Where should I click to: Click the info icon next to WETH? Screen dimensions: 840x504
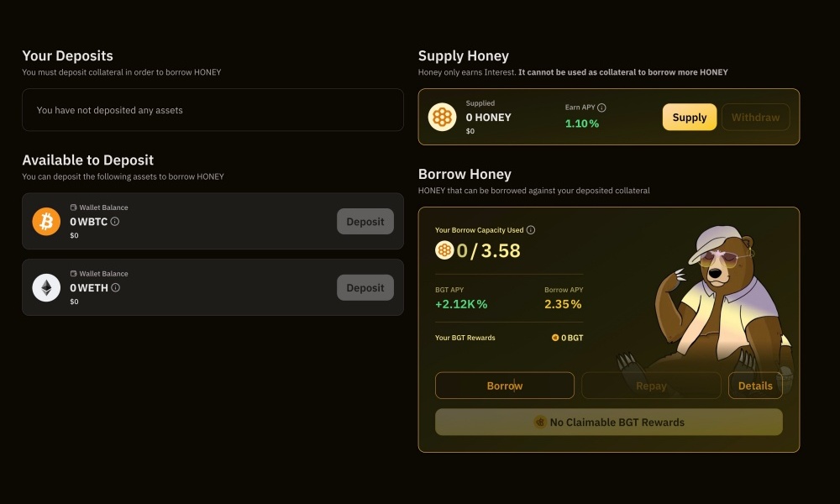pyautogui.click(x=114, y=286)
